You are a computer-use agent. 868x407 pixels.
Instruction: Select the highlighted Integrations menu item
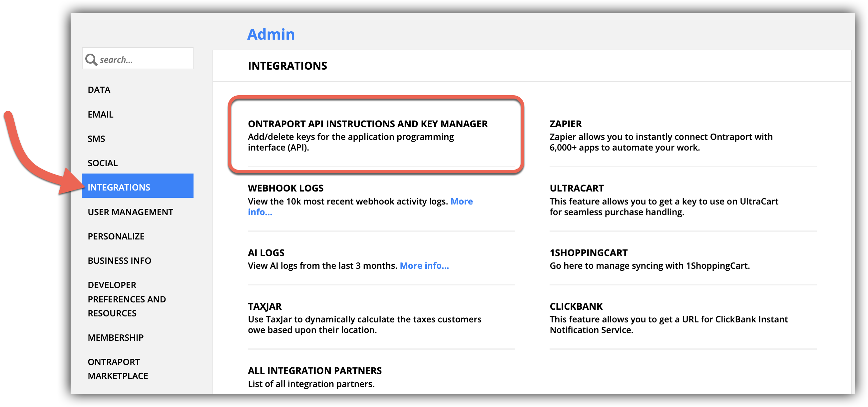tap(119, 187)
